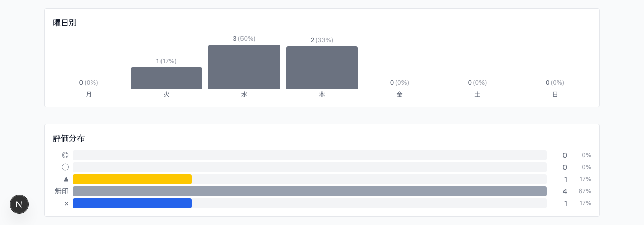Viewport: 644px width, 225px height.
Task: Click the Tuesday (火) bar
Action: pyautogui.click(x=167, y=78)
